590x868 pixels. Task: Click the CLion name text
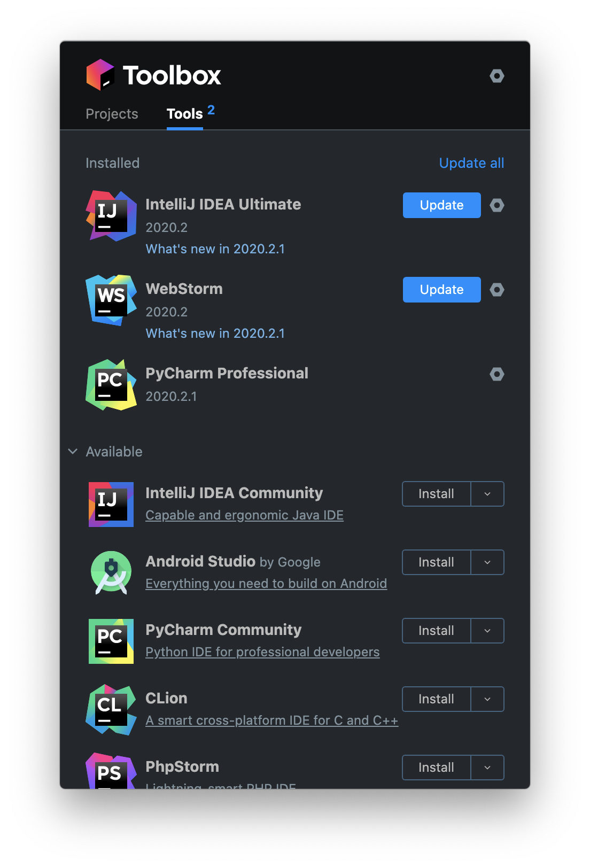[x=167, y=698]
